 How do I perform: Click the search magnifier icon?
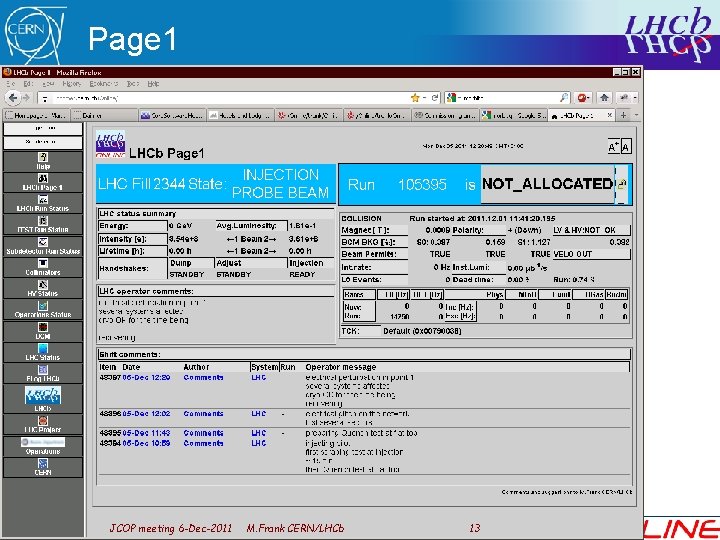point(564,98)
